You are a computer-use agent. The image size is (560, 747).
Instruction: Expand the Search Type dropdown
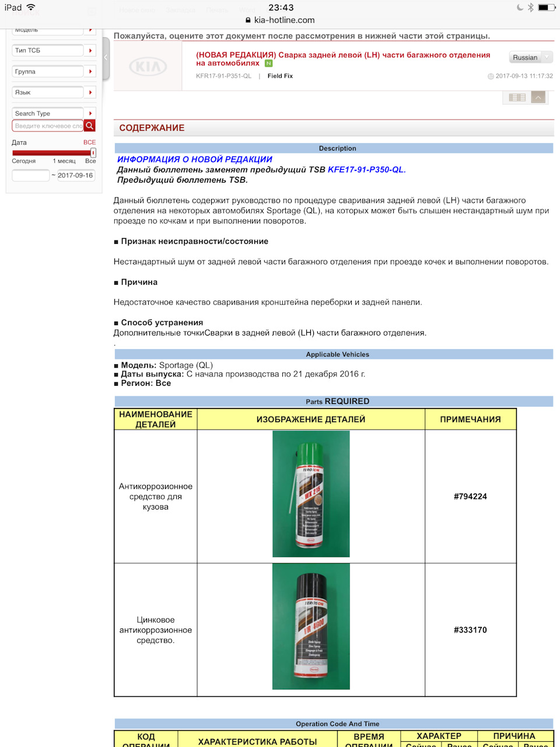55,113
